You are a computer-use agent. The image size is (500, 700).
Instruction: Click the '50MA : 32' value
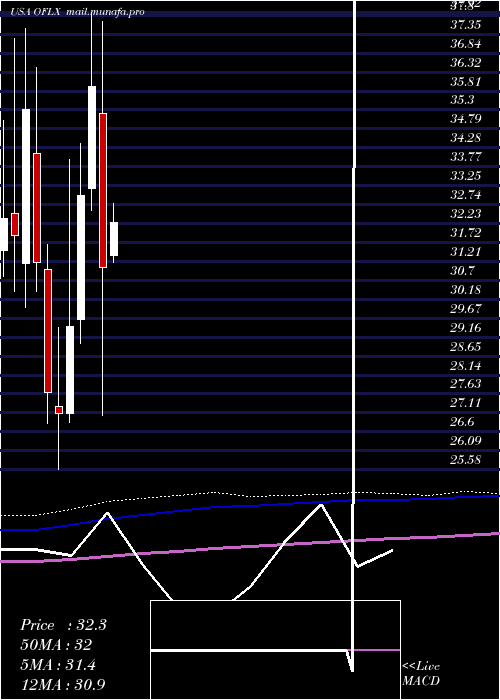pos(56,645)
